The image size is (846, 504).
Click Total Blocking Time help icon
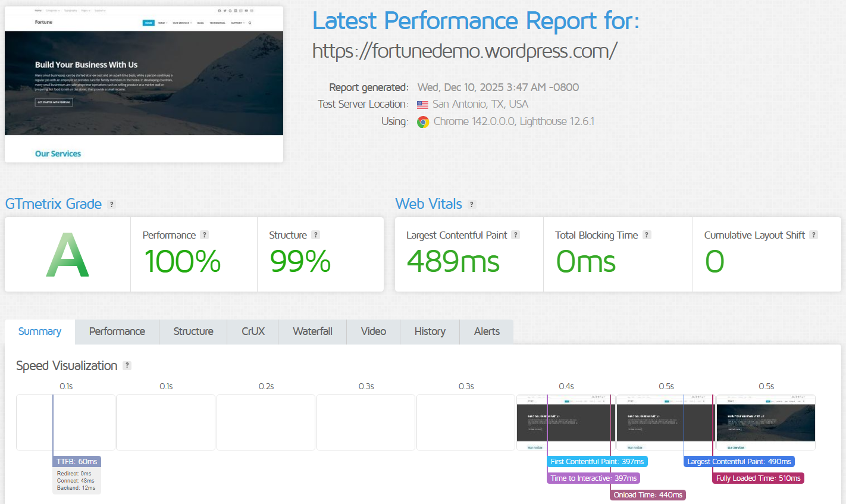[647, 235]
